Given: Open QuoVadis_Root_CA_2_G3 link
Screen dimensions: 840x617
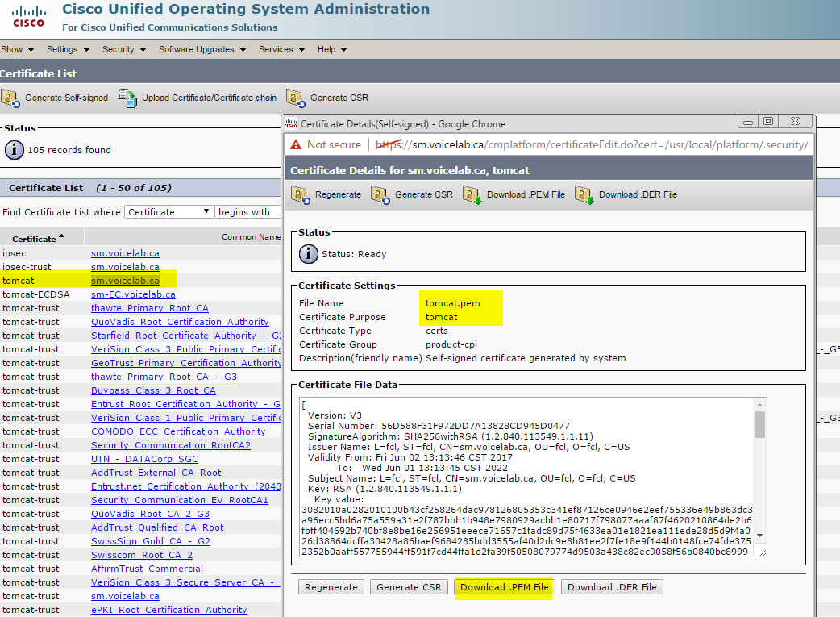Looking at the screenshot, I should point(150,514).
